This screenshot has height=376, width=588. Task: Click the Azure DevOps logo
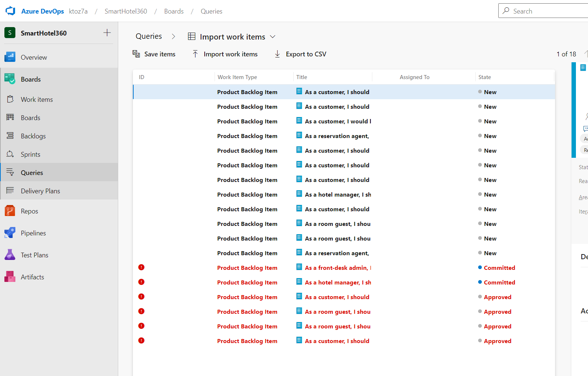[x=10, y=11]
